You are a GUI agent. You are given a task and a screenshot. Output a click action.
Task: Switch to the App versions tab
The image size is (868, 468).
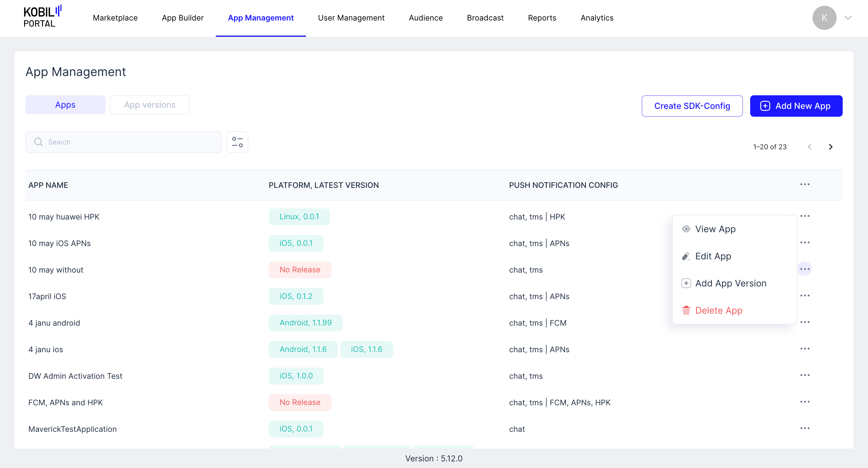pyautogui.click(x=149, y=105)
